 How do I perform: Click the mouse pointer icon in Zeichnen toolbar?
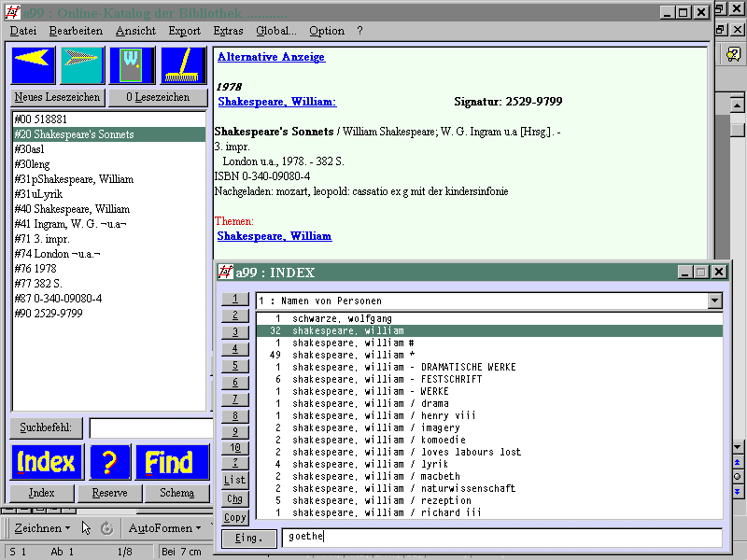tap(86, 528)
